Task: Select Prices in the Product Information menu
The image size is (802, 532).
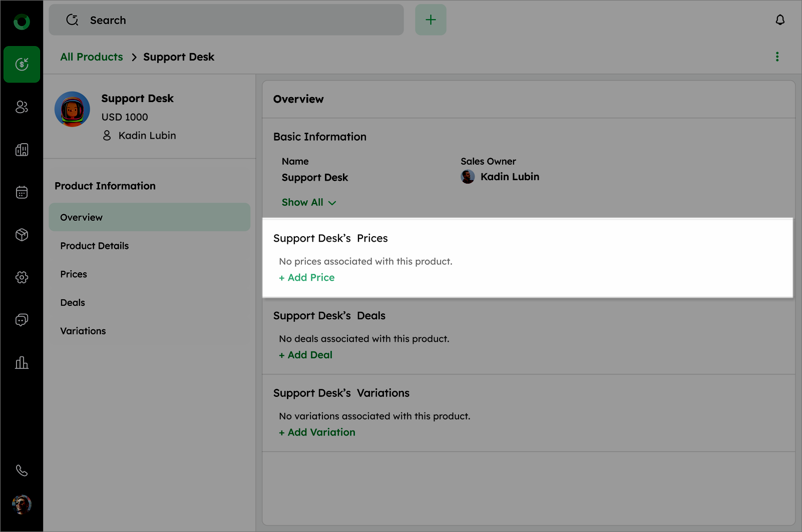Action: [x=74, y=274]
